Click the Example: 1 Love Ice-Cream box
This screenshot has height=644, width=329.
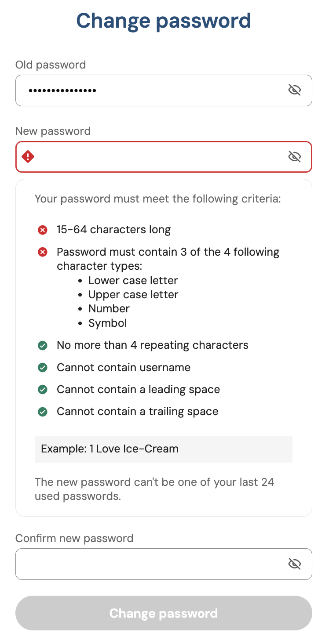163,449
